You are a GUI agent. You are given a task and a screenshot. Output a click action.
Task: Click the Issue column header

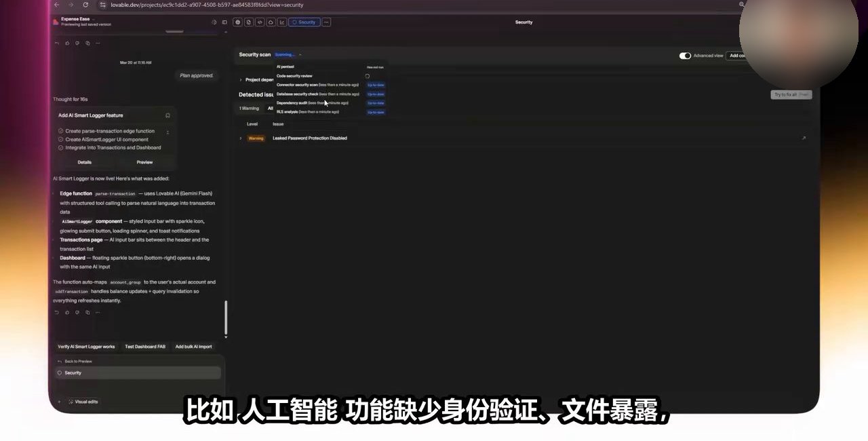(278, 124)
